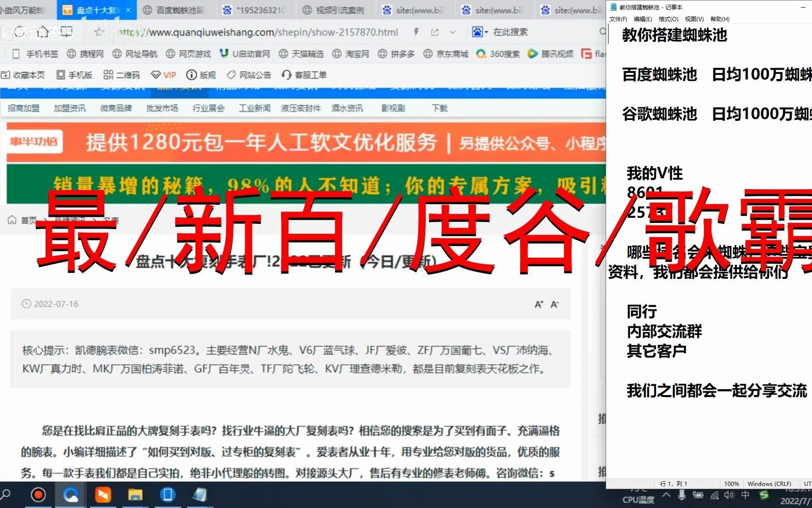Open the 淘宝网 bookmark

point(351,54)
